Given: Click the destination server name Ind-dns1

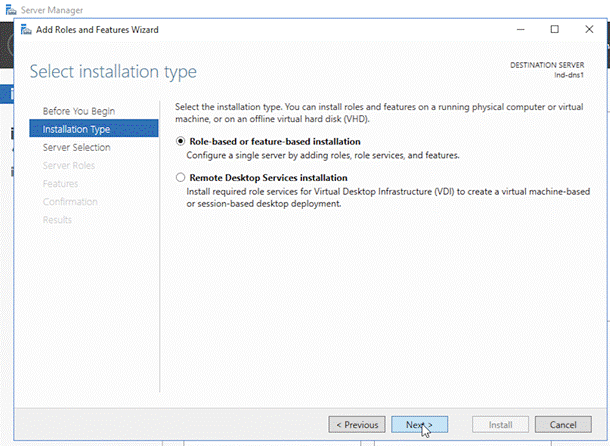Looking at the screenshot, I should 569,74.
